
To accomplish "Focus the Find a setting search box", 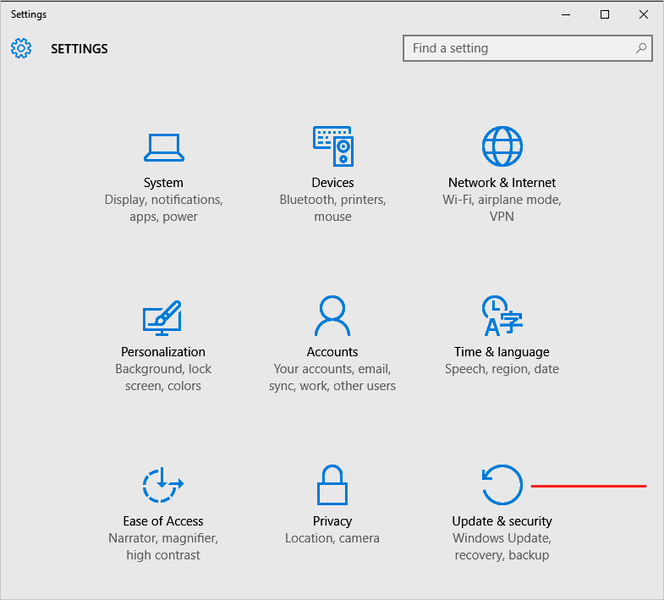I will pos(528,48).
